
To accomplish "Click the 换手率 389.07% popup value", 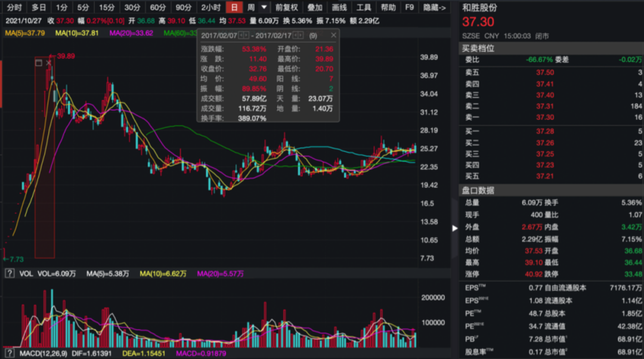I will [x=252, y=118].
